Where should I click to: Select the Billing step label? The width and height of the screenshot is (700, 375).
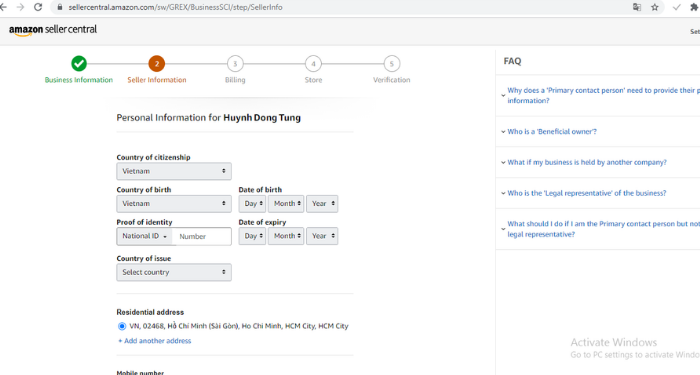pyautogui.click(x=235, y=80)
